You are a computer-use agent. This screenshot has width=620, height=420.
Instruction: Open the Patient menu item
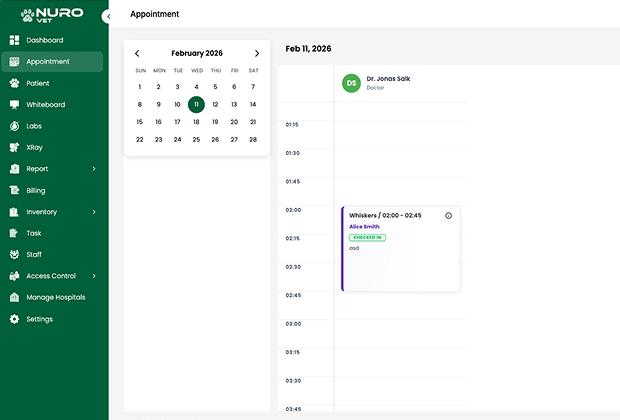[52, 83]
